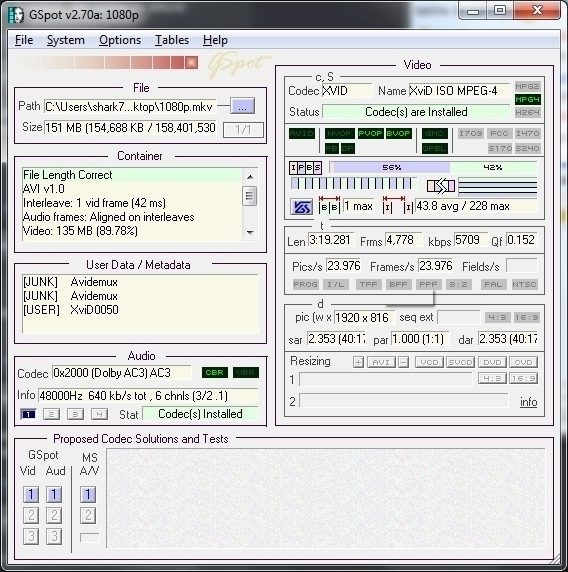Viewport: 568px width, 572px height.
Task: Click the PAL standard indicator
Action: [493, 284]
